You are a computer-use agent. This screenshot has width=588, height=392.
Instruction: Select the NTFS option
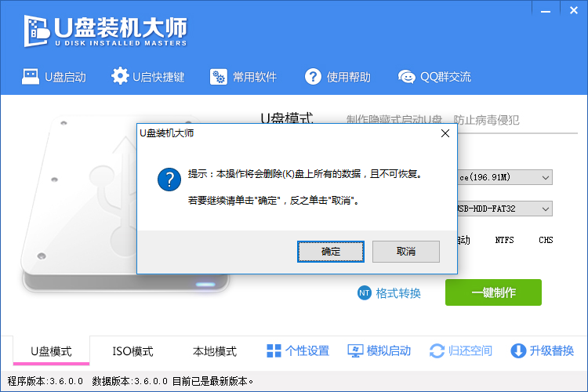click(x=504, y=240)
